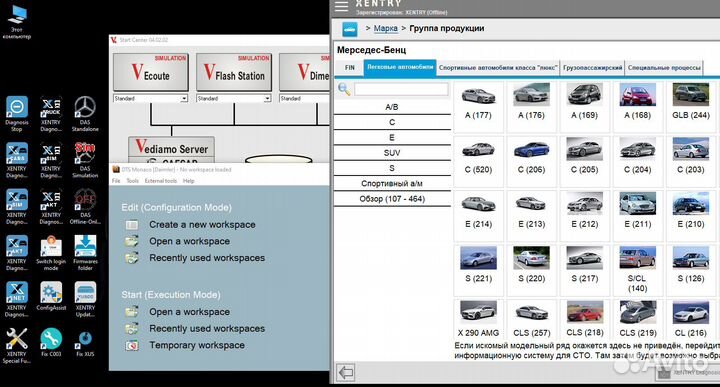Click the XENTRY model search field
Viewport: 720px width, 387px height.
coord(401,89)
